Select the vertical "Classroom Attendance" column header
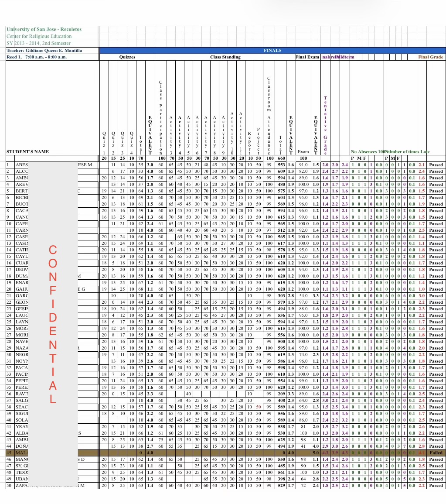This screenshot has width=446, height=504. pos(269,115)
